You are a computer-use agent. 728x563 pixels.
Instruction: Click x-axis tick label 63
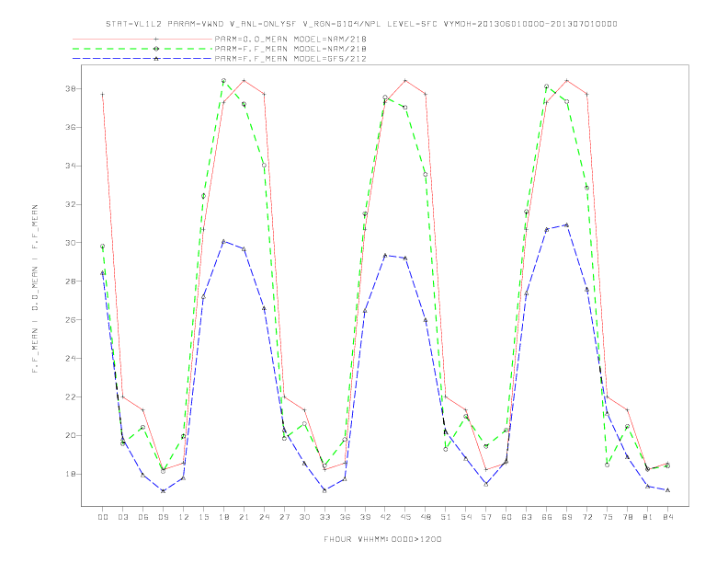coord(527,517)
